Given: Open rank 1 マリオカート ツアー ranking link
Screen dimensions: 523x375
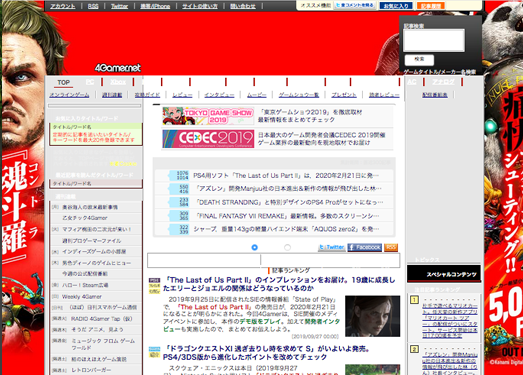Looking at the screenshot, I should 450,321.
